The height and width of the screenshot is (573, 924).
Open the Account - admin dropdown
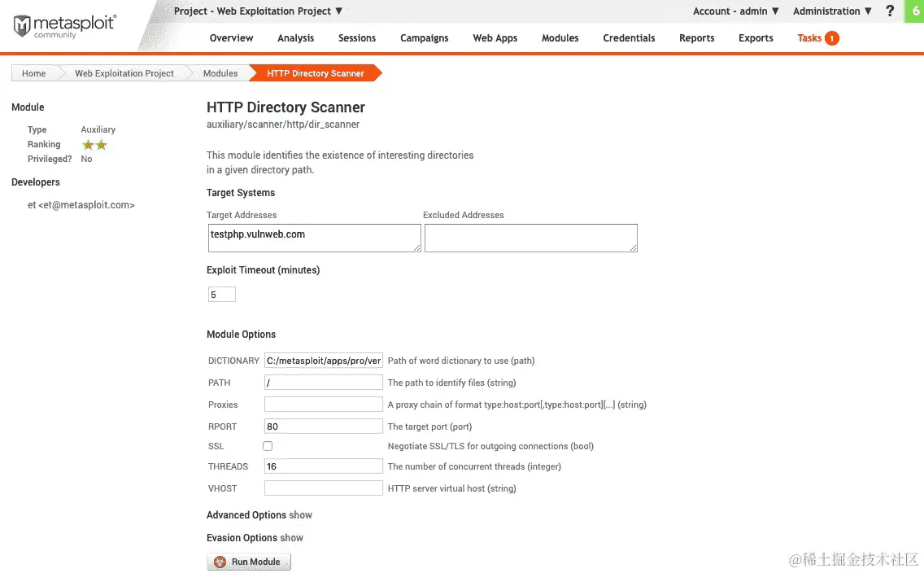(x=736, y=11)
